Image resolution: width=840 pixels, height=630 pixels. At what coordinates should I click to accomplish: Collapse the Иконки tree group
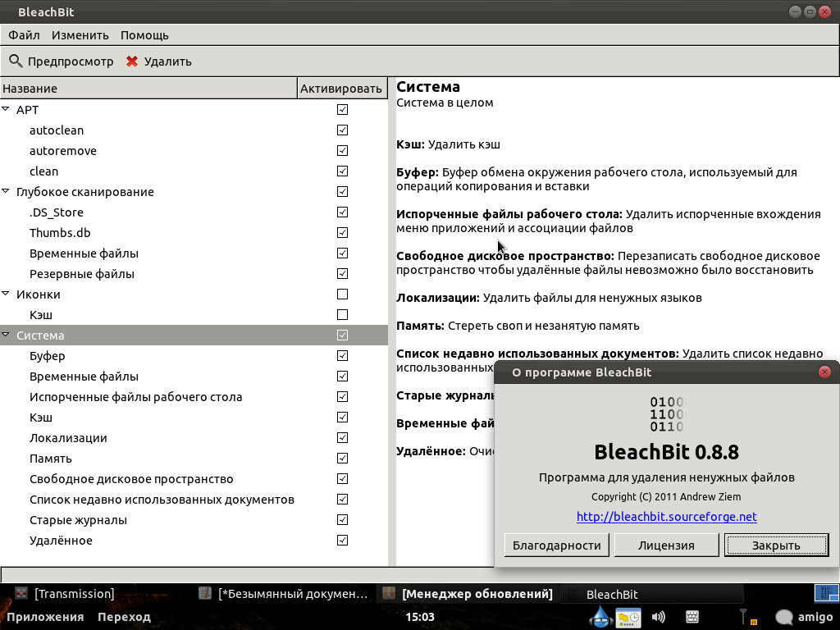point(6,294)
